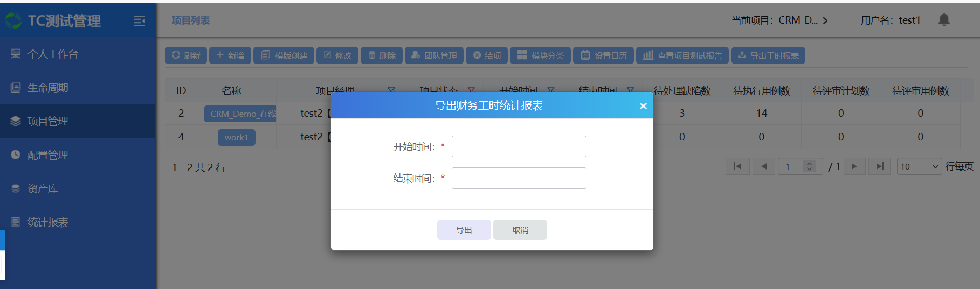Open 资产库 in the sidebar
This screenshot has height=289, width=980.
click(78, 188)
